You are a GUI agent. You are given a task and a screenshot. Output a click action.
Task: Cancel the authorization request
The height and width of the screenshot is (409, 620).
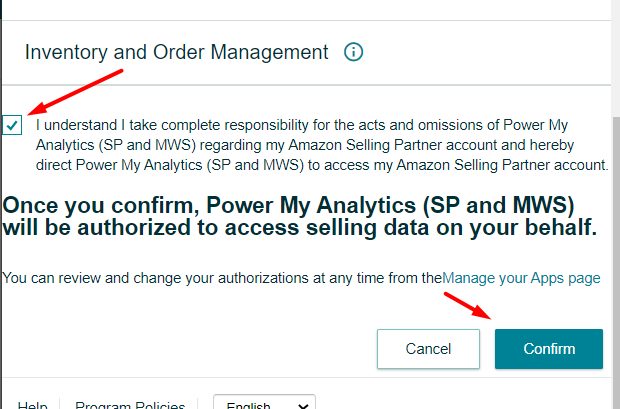(x=428, y=349)
